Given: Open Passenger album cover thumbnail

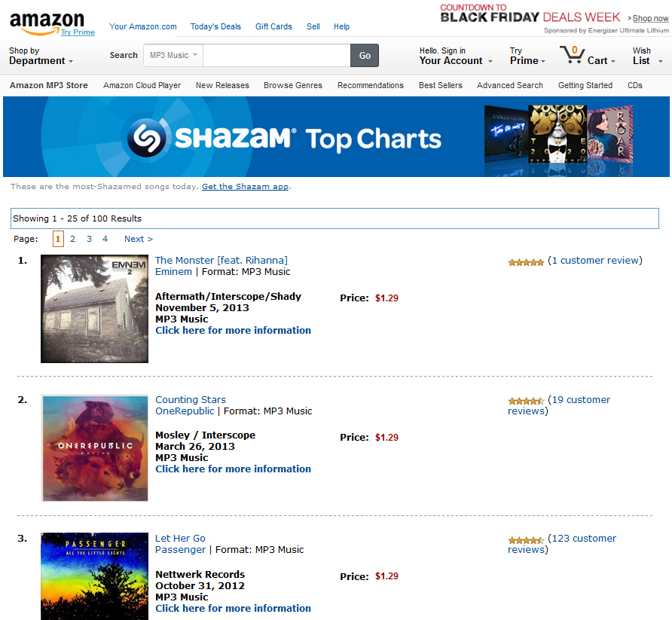Looking at the screenshot, I should tap(94, 576).
